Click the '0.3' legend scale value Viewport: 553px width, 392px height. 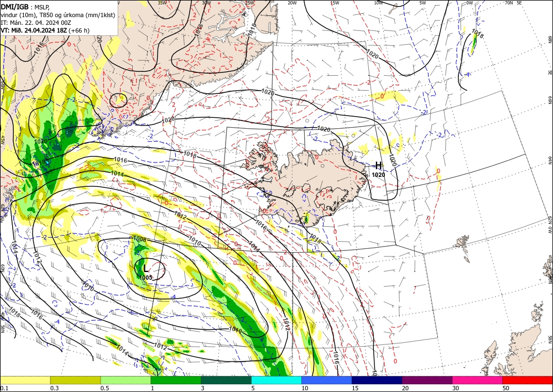54,388
